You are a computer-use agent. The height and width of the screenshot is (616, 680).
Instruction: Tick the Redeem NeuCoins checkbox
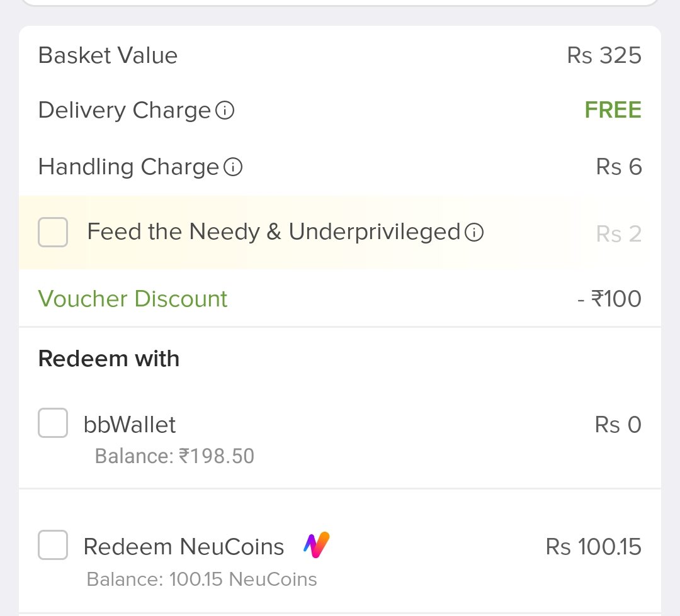pyautogui.click(x=53, y=545)
